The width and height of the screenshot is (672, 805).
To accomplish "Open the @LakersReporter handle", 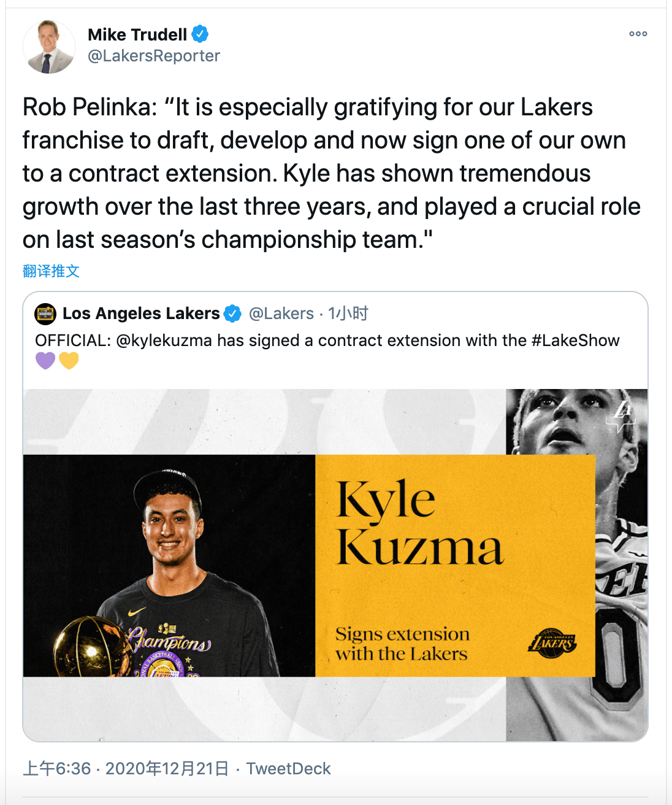I will [x=154, y=56].
